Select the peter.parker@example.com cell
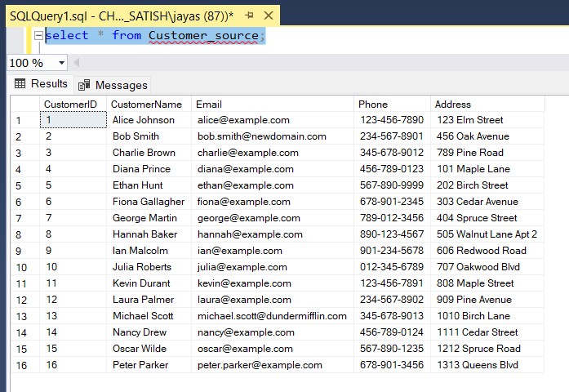The width and height of the screenshot is (569, 392). (273, 365)
